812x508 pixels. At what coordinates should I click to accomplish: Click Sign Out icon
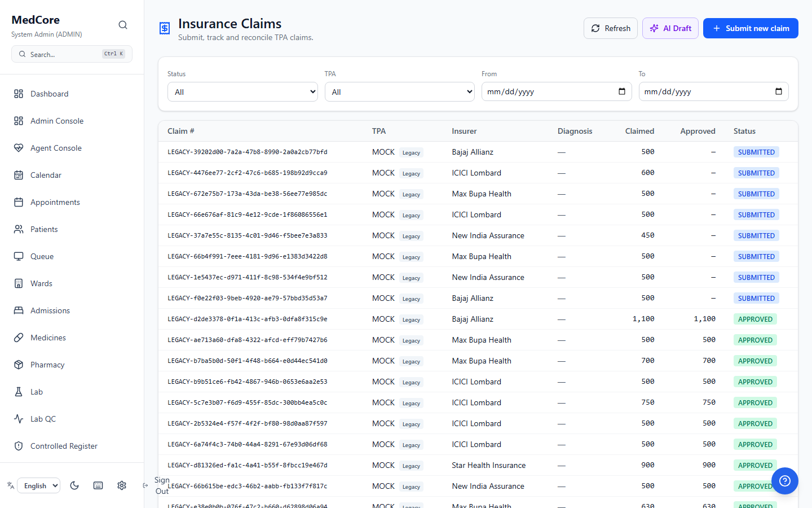point(145,485)
